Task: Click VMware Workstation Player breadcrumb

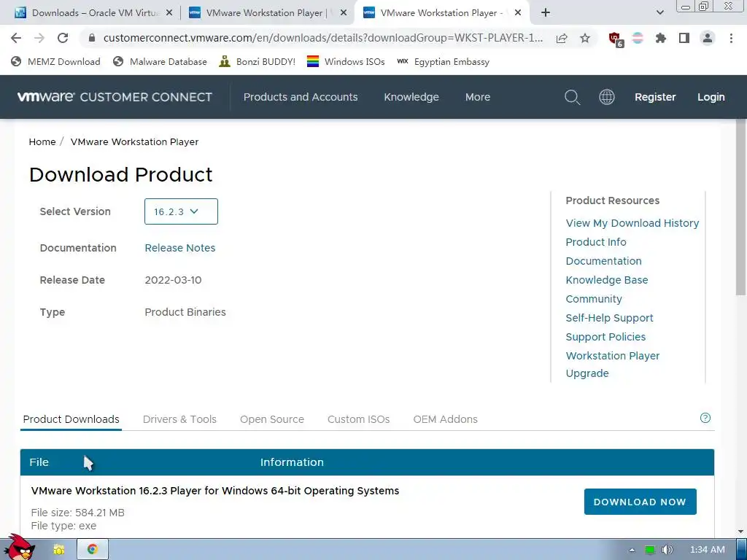Action: click(134, 142)
